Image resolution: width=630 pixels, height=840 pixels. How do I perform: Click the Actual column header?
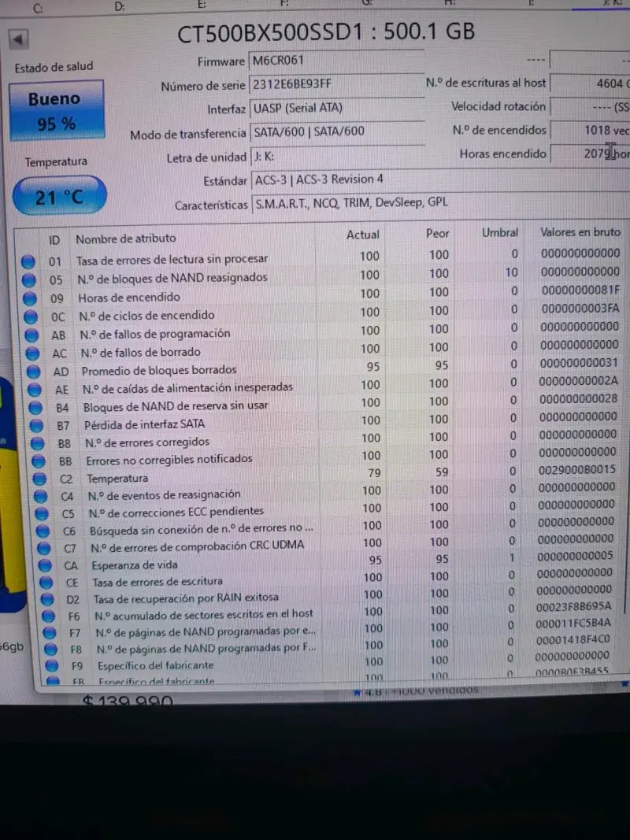click(x=363, y=235)
